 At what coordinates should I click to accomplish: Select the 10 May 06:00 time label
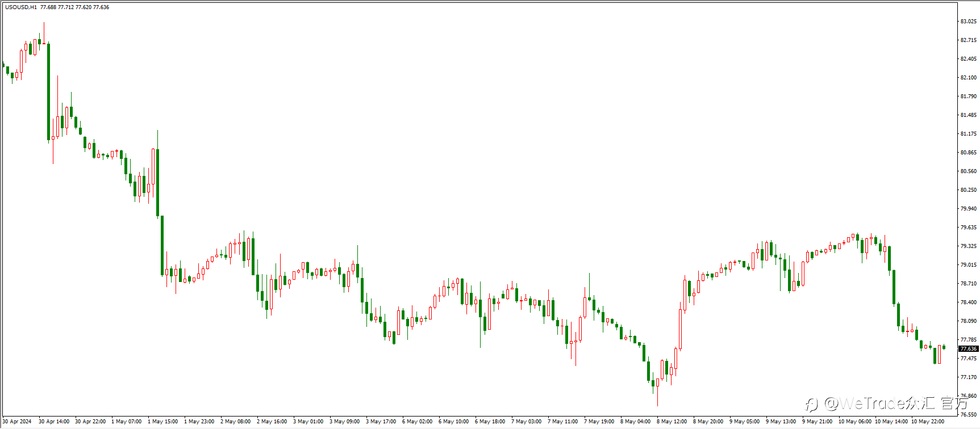coord(855,422)
